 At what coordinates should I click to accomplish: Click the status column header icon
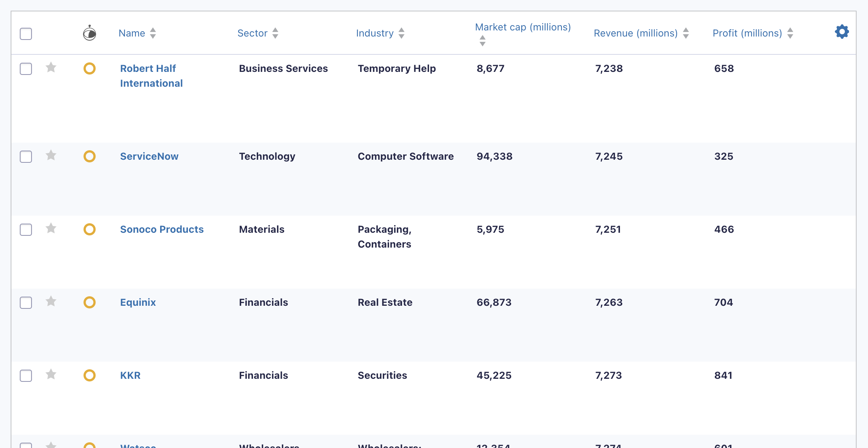pos(89,33)
